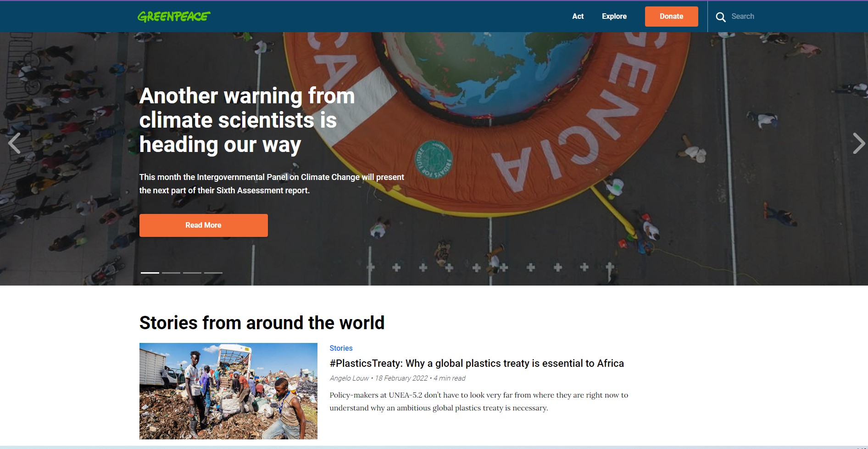Click the plastics treaty article thumbnail

coord(228,391)
